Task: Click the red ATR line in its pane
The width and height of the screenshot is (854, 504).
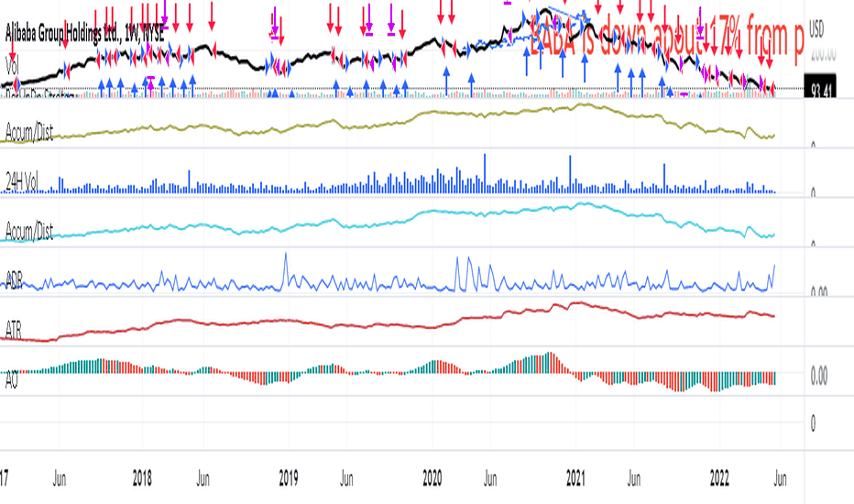Action: [388, 322]
